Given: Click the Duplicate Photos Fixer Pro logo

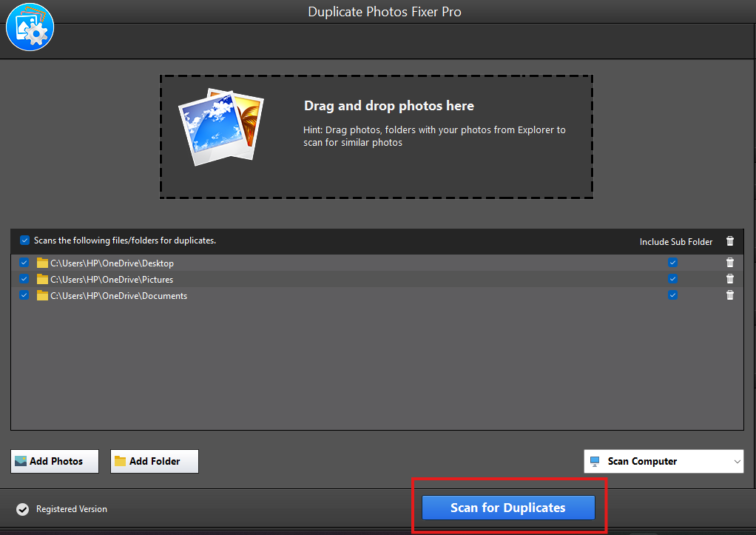Looking at the screenshot, I should click(30, 27).
